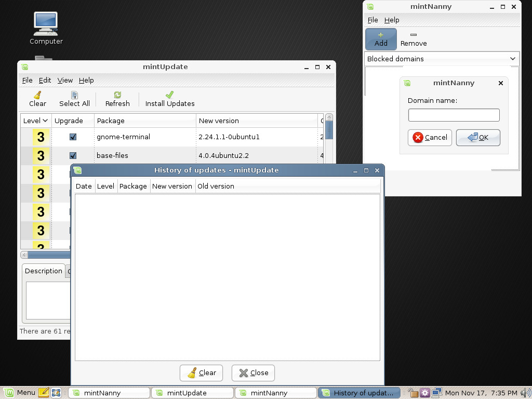Image resolution: width=532 pixels, height=399 pixels.
Task: Refresh the update list in mintUpdate
Action: tap(117, 99)
